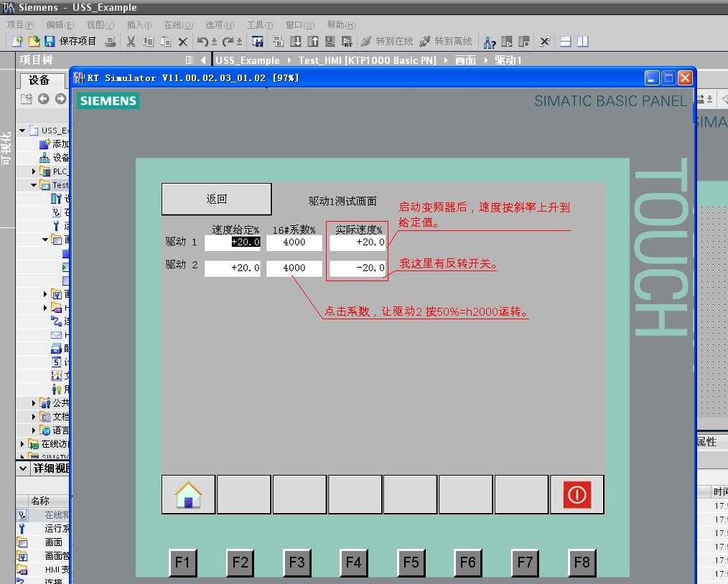Viewport: 728px width, 584px height.
Task: Click the 画面 row in the details view
Action: pyautogui.click(x=42, y=542)
